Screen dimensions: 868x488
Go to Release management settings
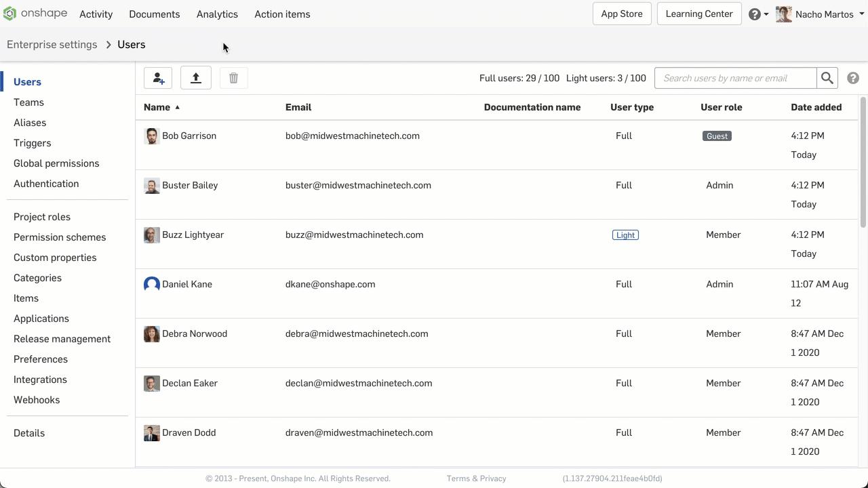tap(62, 339)
